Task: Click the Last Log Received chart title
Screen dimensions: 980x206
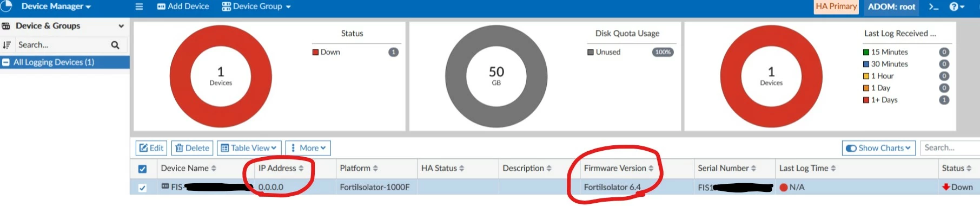Action: [x=900, y=34]
